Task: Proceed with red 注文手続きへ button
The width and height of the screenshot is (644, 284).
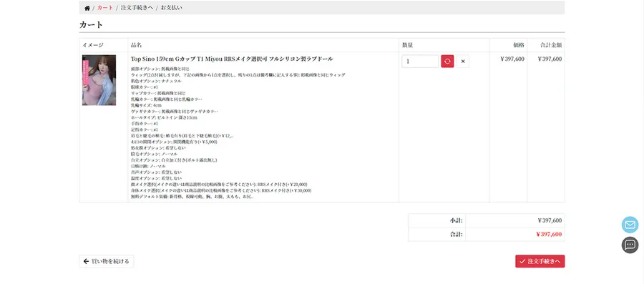Action: (540, 261)
